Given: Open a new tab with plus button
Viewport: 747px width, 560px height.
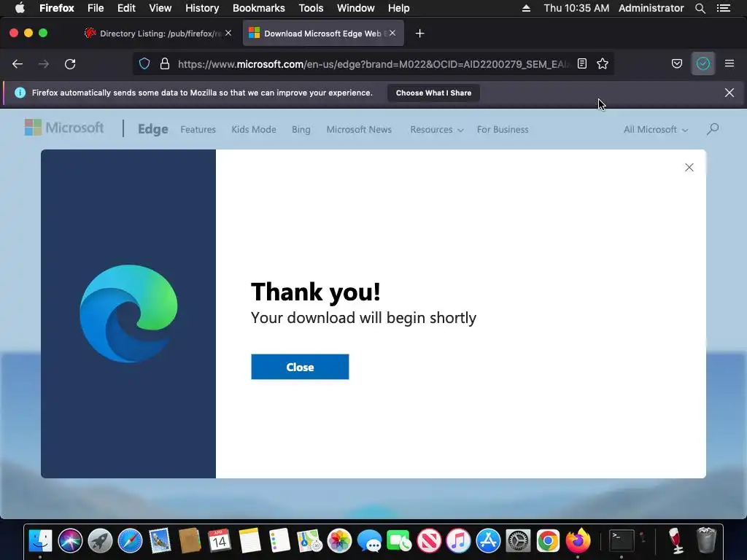Looking at the screenshot, I should [419, 34].
